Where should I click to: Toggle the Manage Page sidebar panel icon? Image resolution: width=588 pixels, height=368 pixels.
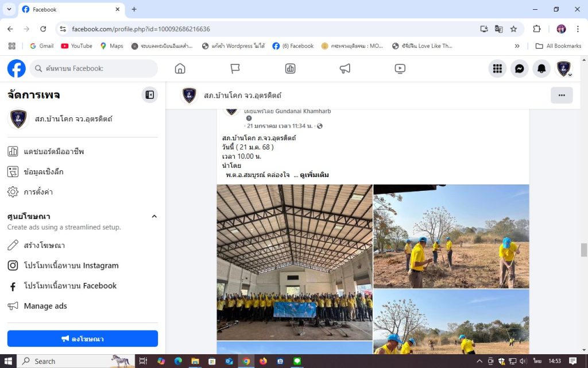[x=150, y=95]
